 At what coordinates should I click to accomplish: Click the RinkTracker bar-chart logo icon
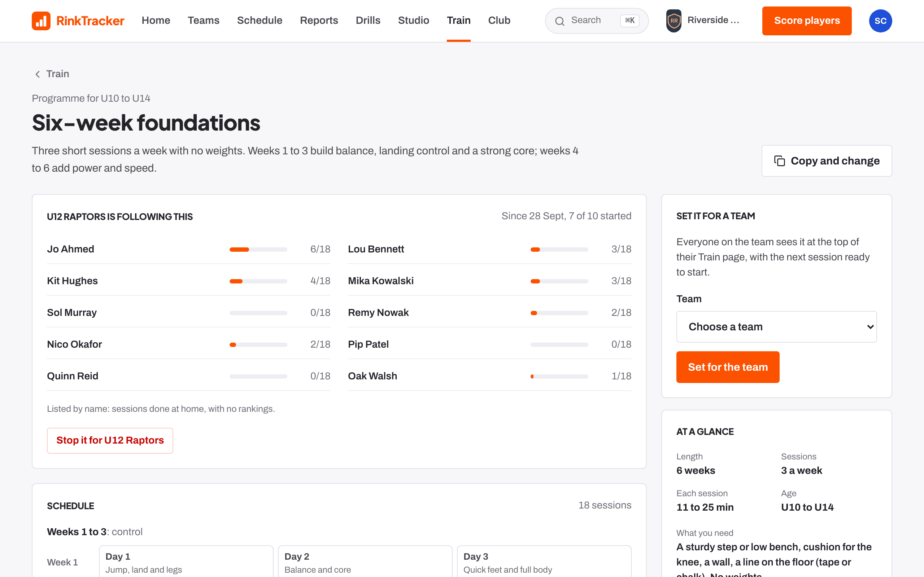click(41, 21)
